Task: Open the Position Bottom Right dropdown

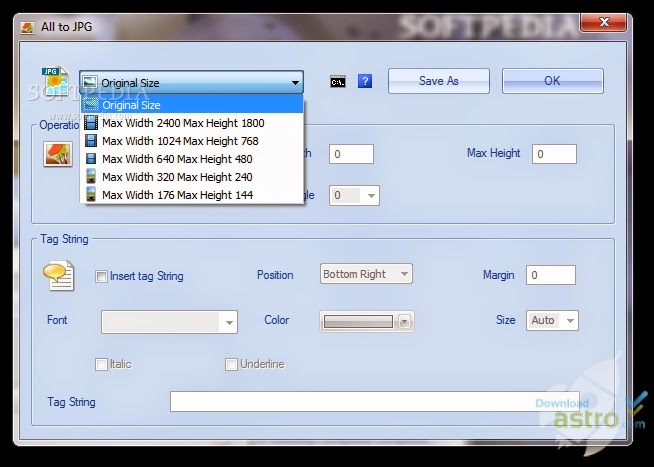Action: click(x=366, y=274)
